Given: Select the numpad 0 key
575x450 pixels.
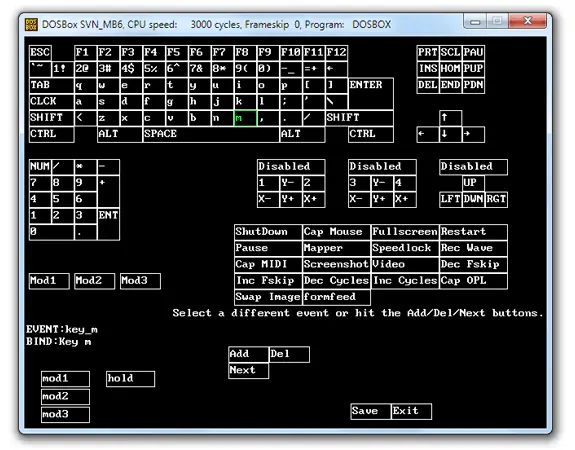Looking at the screenshot, I should point(51,232).
